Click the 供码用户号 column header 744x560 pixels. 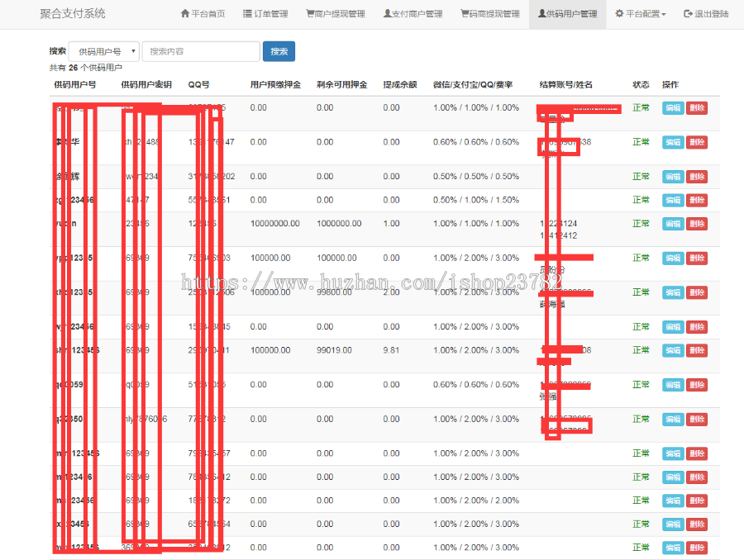tap(75, 84)
